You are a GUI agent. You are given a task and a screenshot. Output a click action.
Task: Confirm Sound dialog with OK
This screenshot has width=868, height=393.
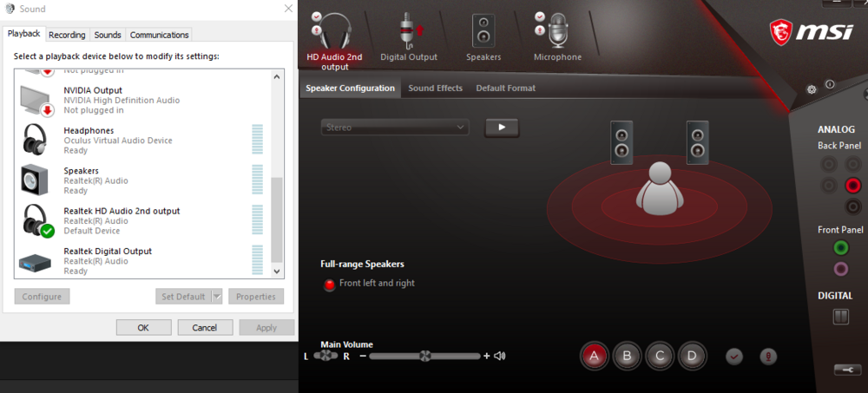click(143, 327)
